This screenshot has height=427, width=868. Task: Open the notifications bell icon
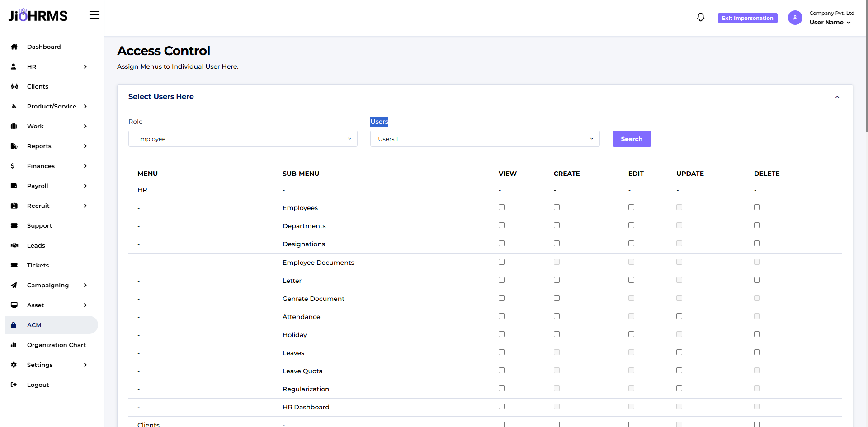(701, 17)
